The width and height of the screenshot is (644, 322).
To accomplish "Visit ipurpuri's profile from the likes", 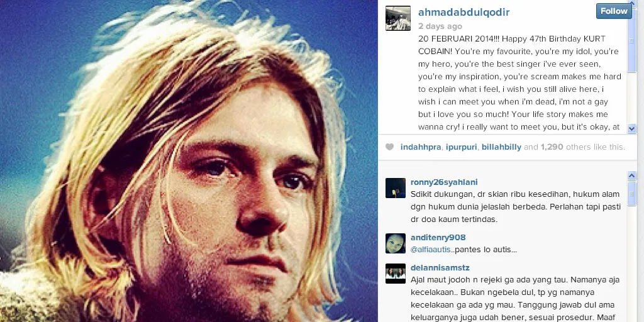I will pyautogui.click(x=462, y=147).
